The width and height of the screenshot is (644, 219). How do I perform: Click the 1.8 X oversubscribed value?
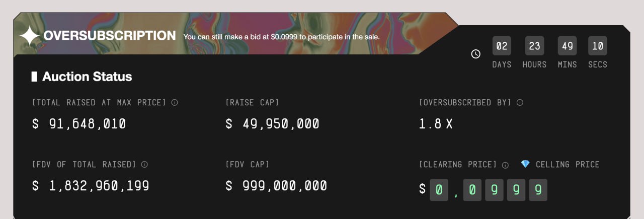tap(436, 124)
